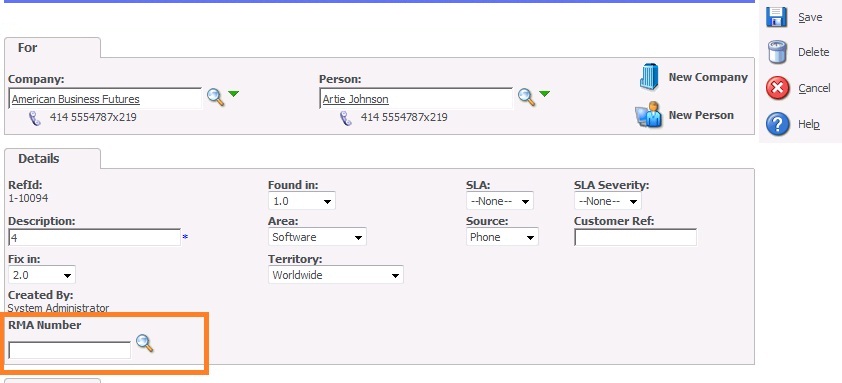Click the System Administrator text

tap(58, 308)
